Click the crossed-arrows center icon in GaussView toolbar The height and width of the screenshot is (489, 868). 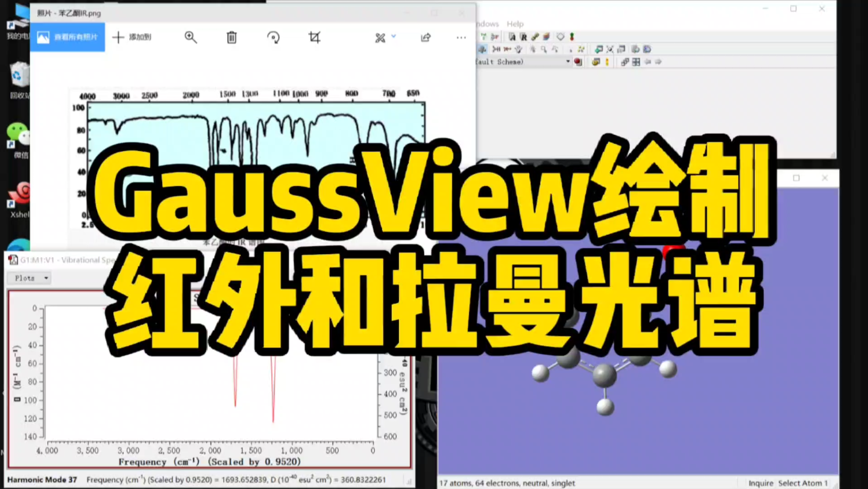coord(610,49)
